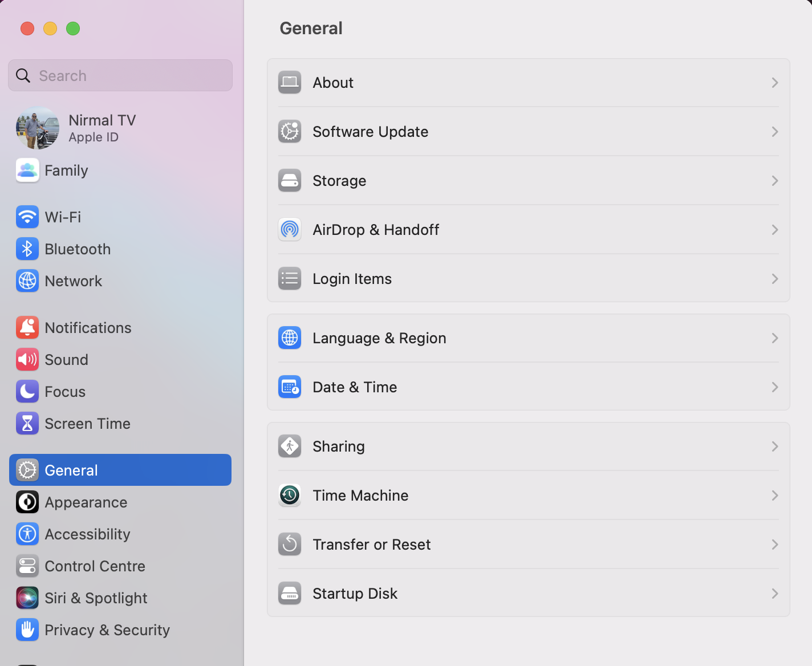The image size is (812, 666).
Task: Select General label in the sidebar
Action: (x=71, y=470)
